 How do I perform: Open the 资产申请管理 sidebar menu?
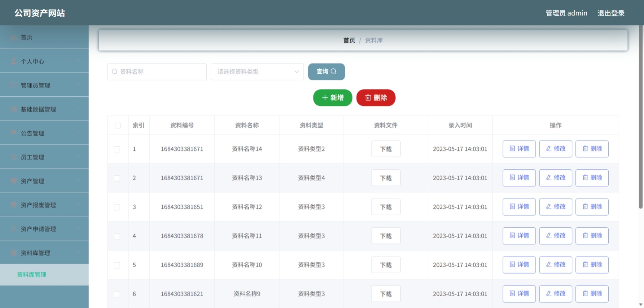pyautogui.click(x=44, y=229)
